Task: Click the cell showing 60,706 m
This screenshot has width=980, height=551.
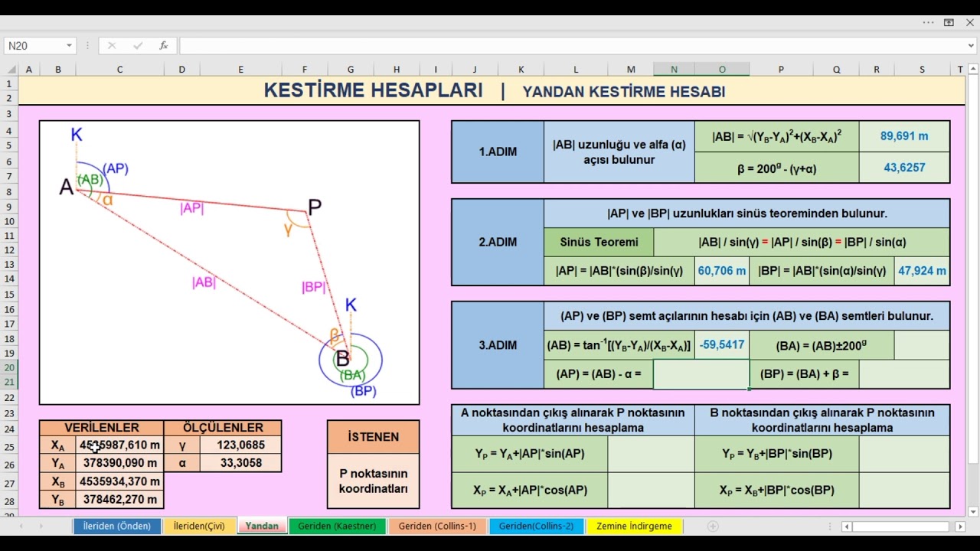Action: point(722,271)
